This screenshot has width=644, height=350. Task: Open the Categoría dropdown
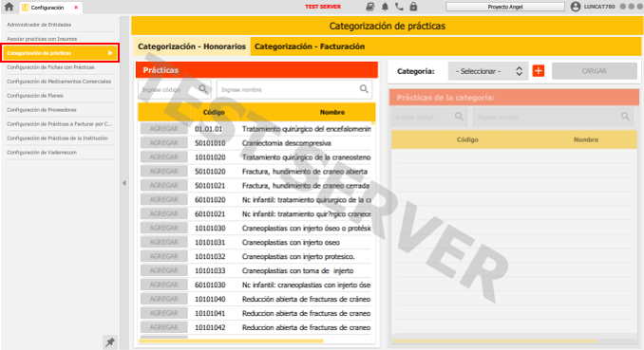[x=487, y=71]
